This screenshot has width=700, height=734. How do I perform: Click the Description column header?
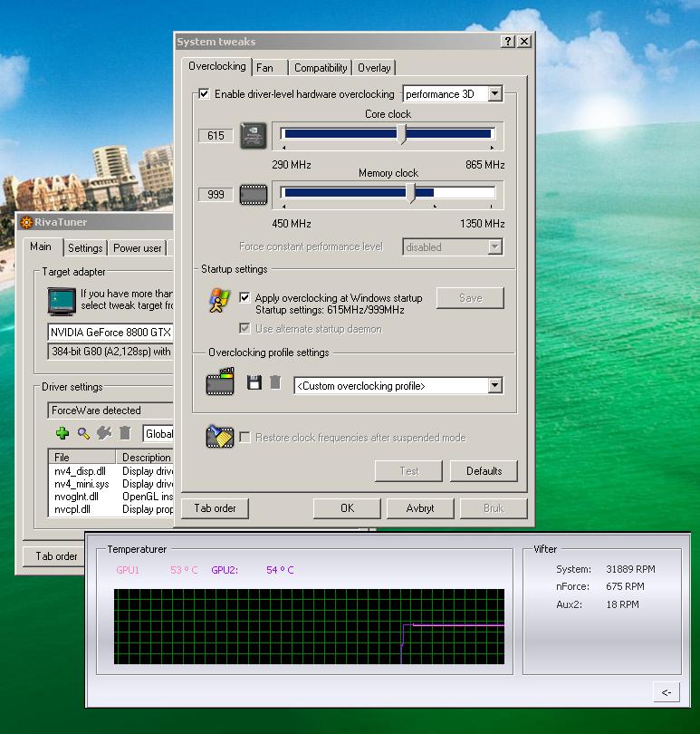pyautogui.click(x=145, y=457)
